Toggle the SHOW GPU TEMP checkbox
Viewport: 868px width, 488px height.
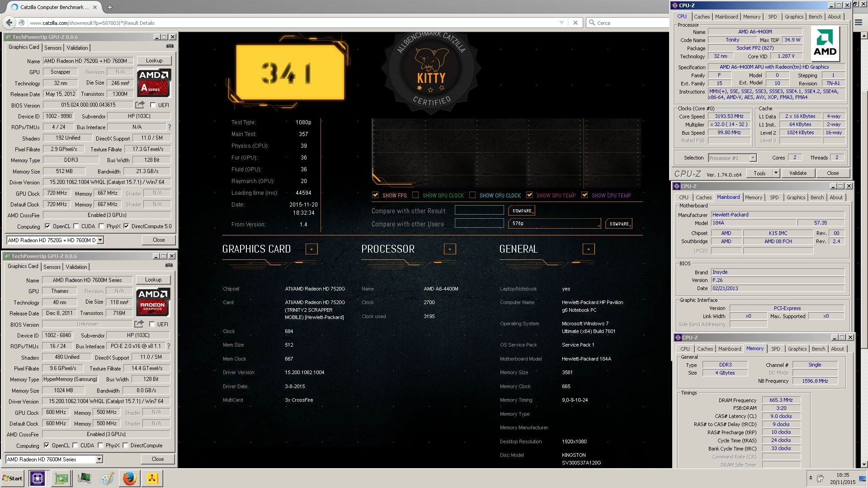pos(529,195)
